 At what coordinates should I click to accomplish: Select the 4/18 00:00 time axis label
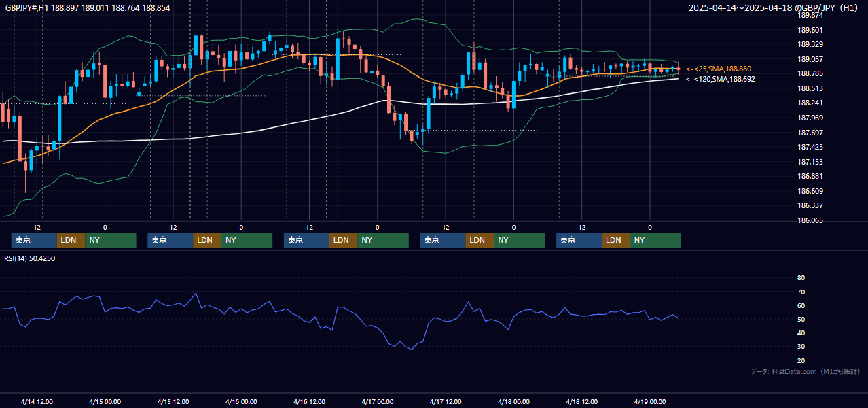tap(514, 401)
